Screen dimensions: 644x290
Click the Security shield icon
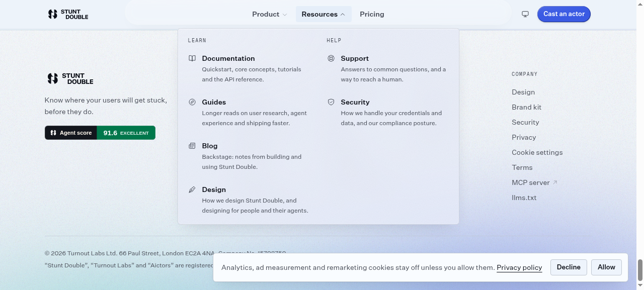point(331,102)
